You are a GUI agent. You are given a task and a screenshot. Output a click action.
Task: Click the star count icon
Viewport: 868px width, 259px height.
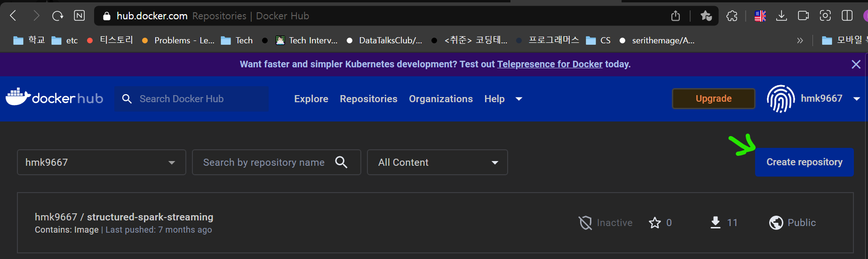654,223
